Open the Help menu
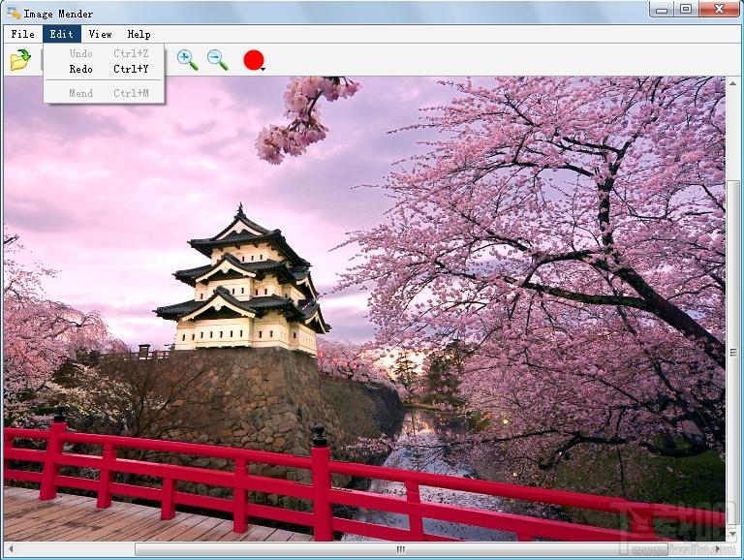Screen dimensions: 744x560 (x=139, y=34)
